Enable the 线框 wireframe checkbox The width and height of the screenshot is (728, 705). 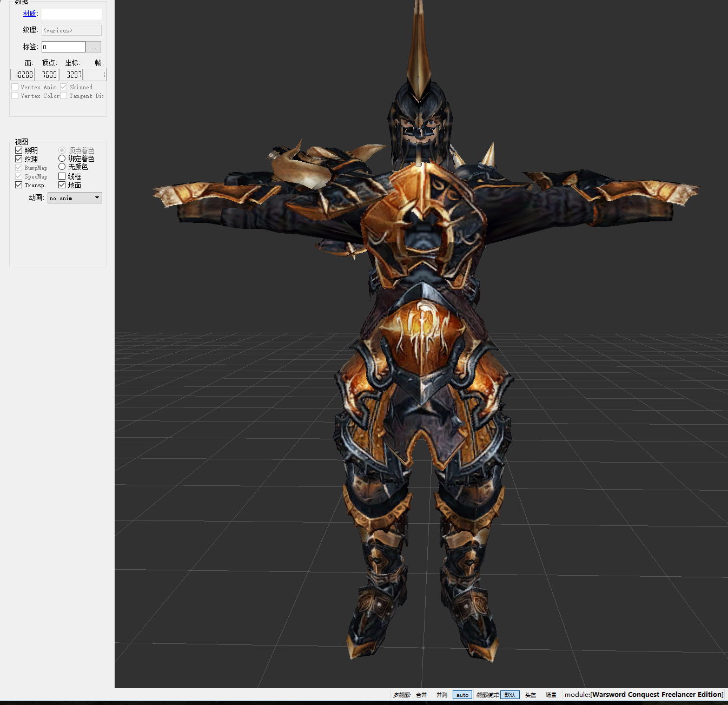click(62, 176)
